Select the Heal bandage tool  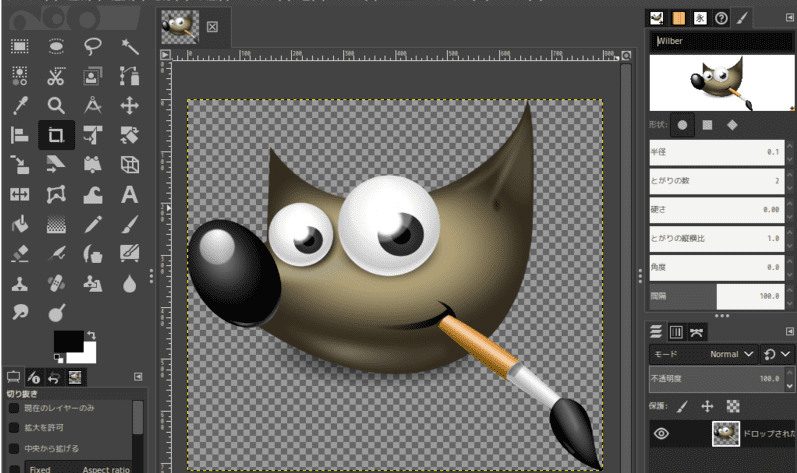click(56, 283)
